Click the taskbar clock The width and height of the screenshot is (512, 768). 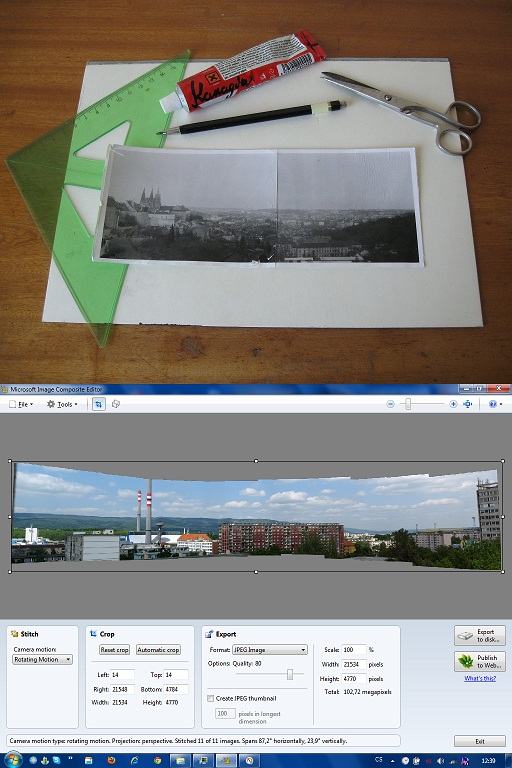click(x=488, y=761)
